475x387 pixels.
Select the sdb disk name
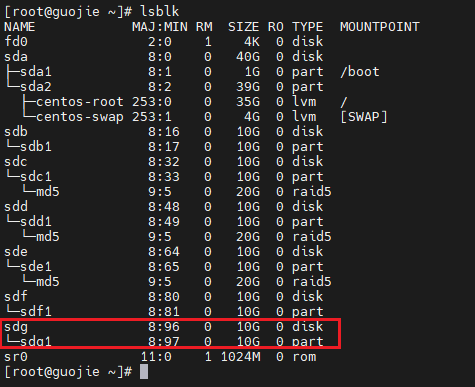pos(16,132)
